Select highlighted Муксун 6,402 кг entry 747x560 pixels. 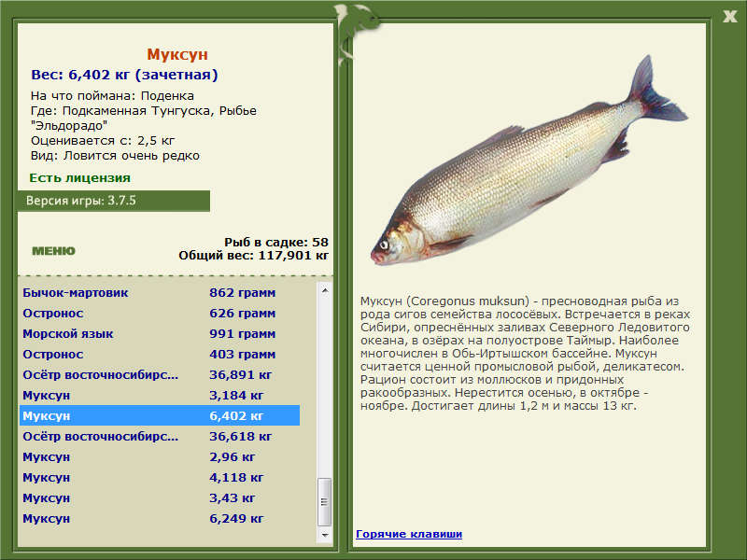[x=160, y=415]
